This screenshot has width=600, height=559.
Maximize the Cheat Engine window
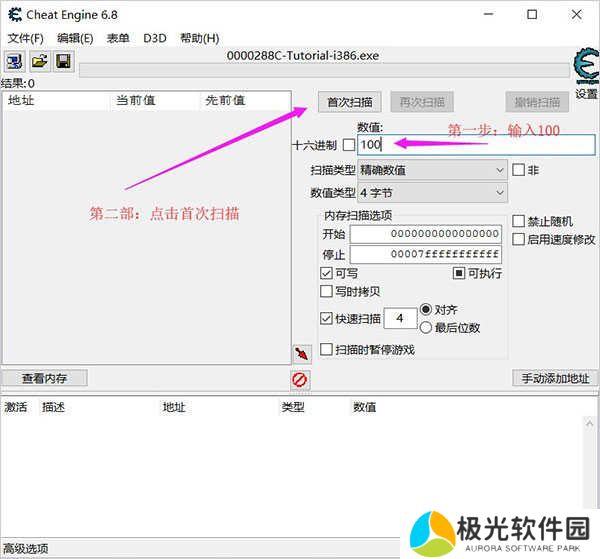[532, 15]
